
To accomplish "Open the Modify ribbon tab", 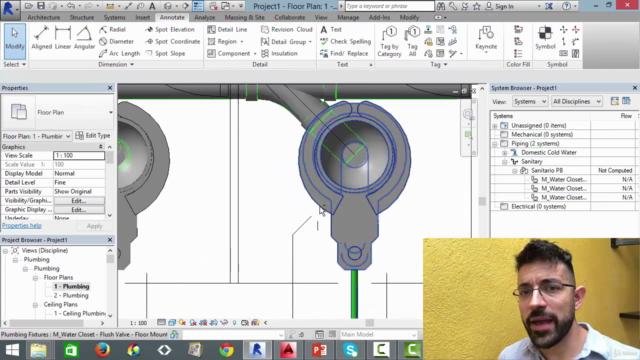I will coord(409,18).
